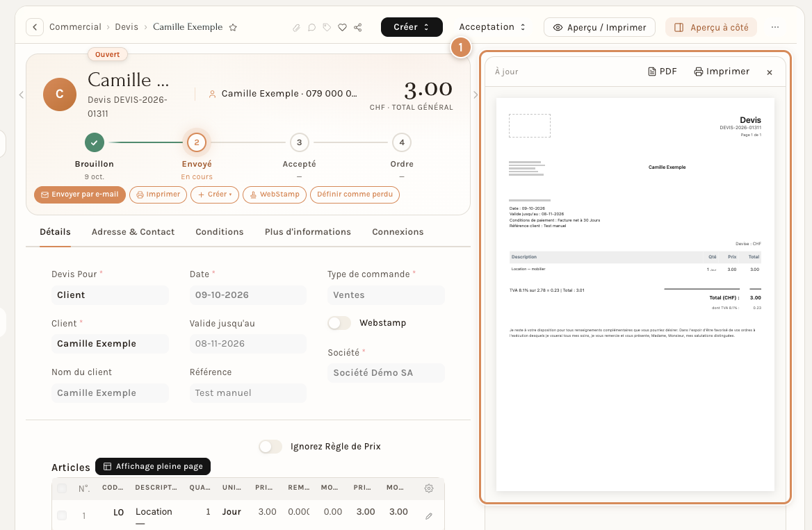Download the preview as PDF

click(663, 72)
